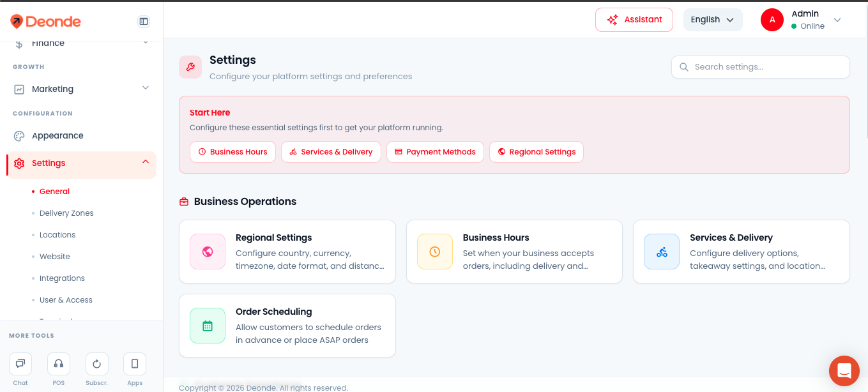Click the search magnifier icon
This screenshot has height=392, width=868.
click(684, 67)
